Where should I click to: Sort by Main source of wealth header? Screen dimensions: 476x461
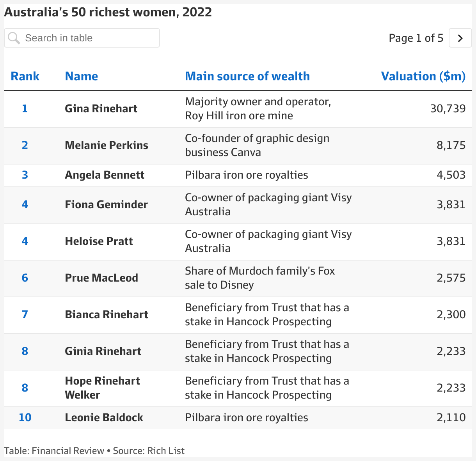coord(247,76)
